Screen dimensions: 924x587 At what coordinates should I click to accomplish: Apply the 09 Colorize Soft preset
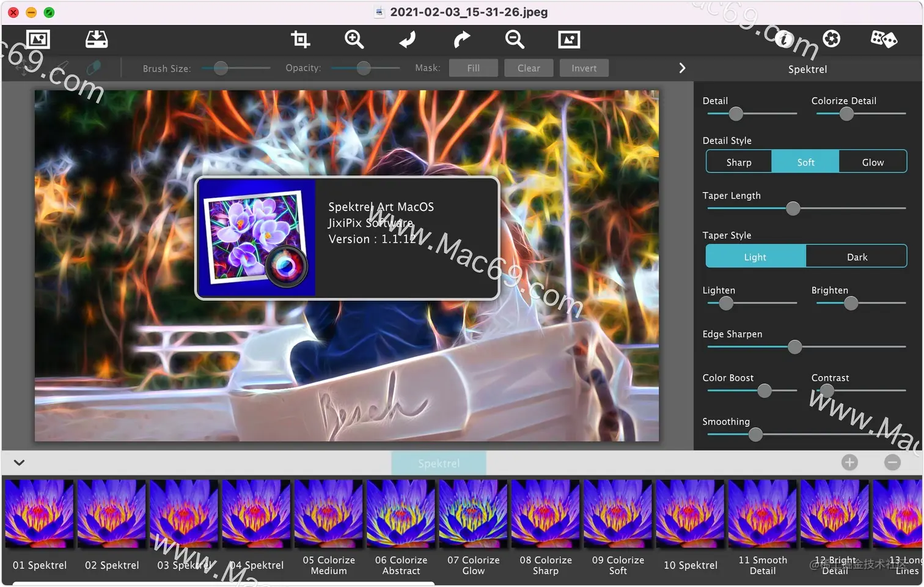click(618, 514)
